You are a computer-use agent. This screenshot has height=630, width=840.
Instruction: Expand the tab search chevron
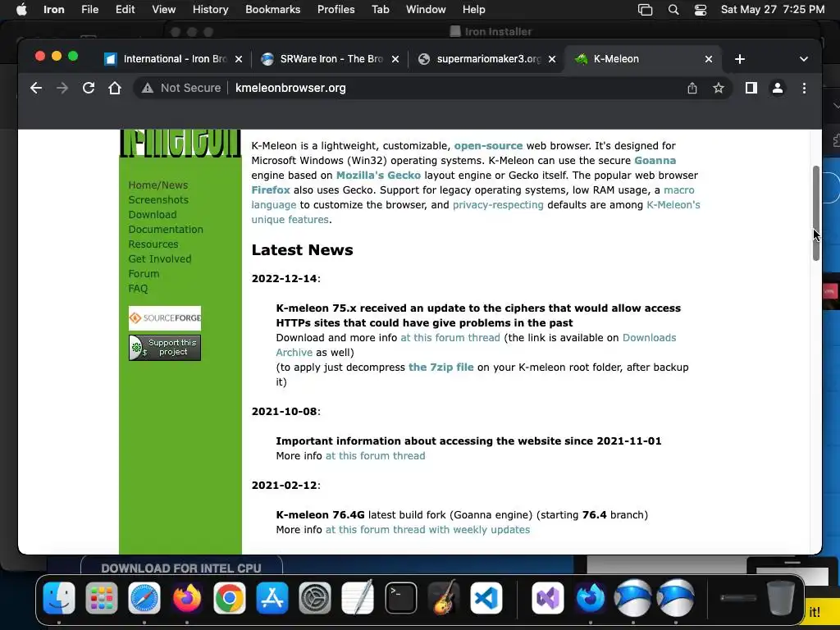coord(804,59)
